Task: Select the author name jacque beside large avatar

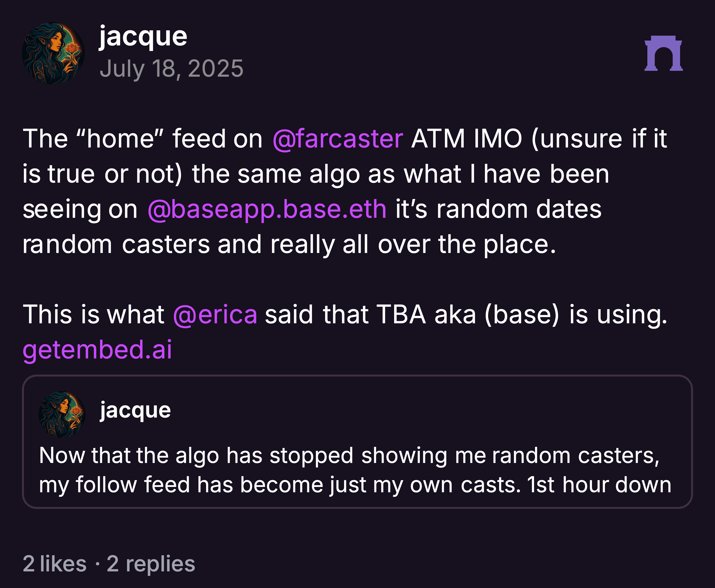Action: tap(143, 37)
